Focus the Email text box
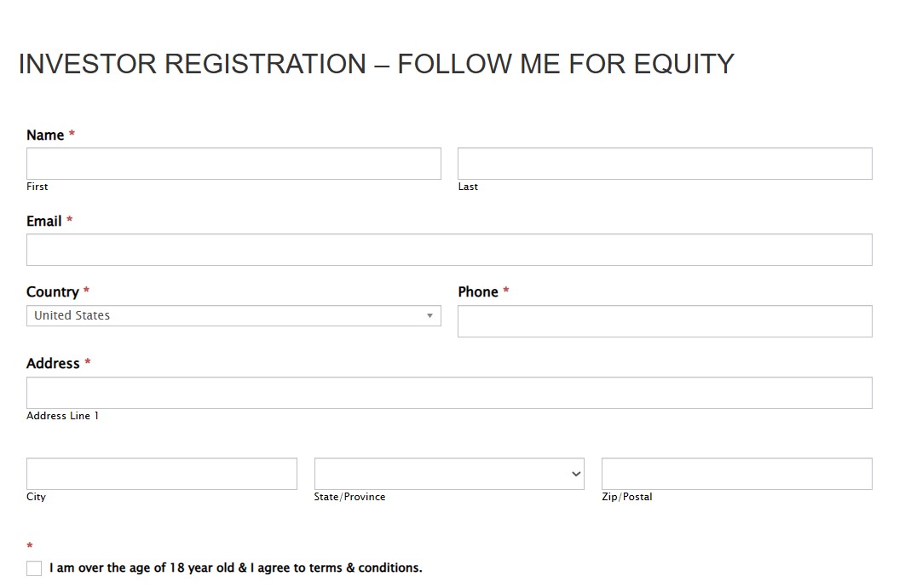Image resolution: width=905 pixels, height=588 pixels. coord(449,250)
